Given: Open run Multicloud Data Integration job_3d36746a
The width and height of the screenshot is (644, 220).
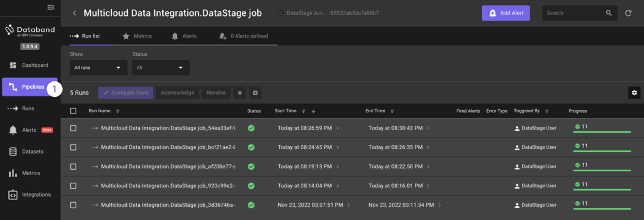Looking at the screenshot, I should coord(168,205).
